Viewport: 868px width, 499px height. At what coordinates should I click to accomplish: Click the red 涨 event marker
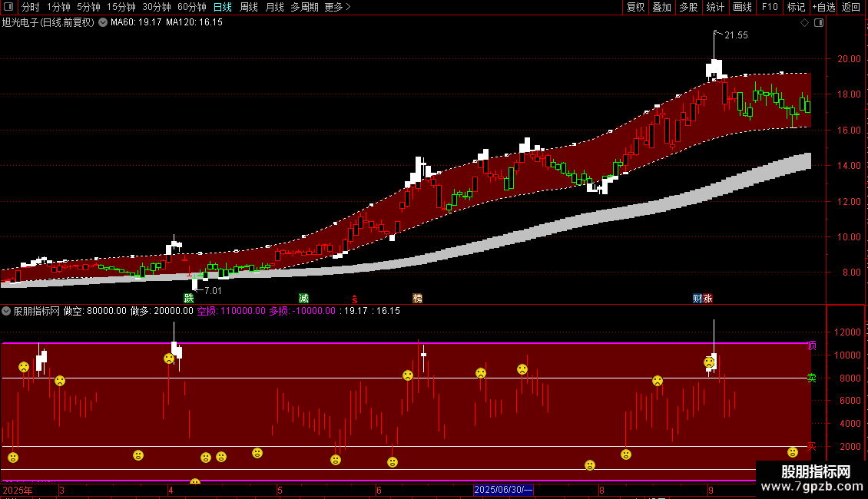pyautogui.click(x=707, y=298)
